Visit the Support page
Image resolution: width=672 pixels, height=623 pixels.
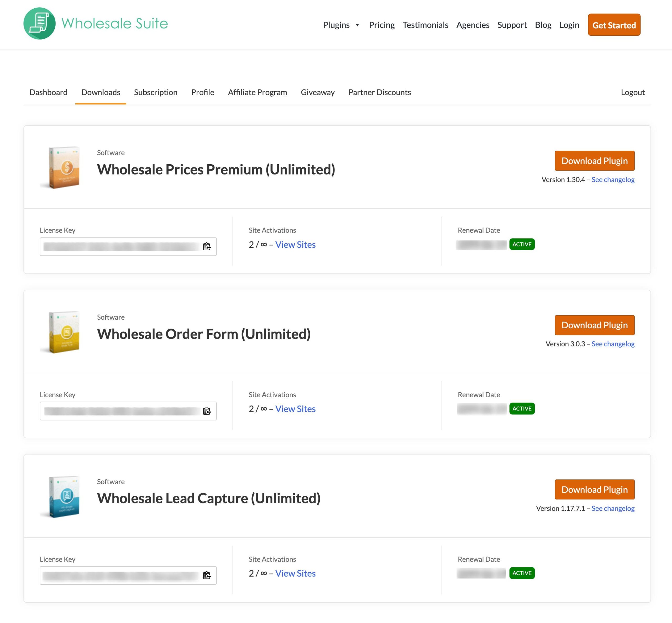512,25
